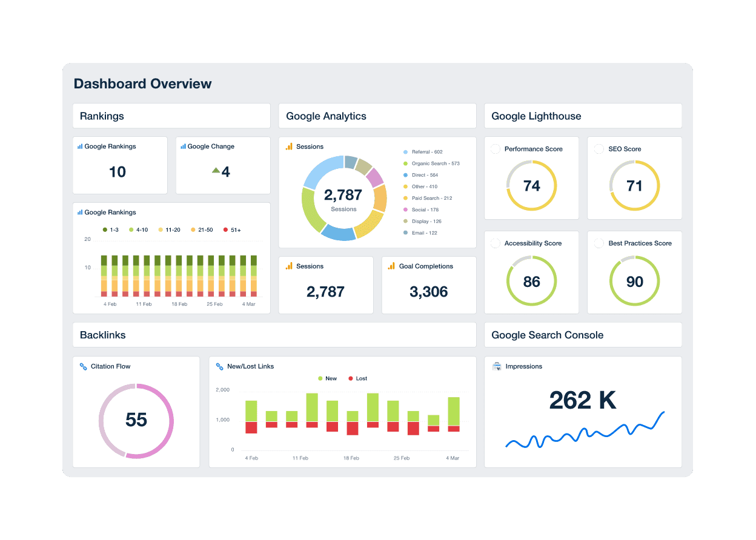
Task: Toggle the Lost series in New/Lost Links legend
Action: 357,378
